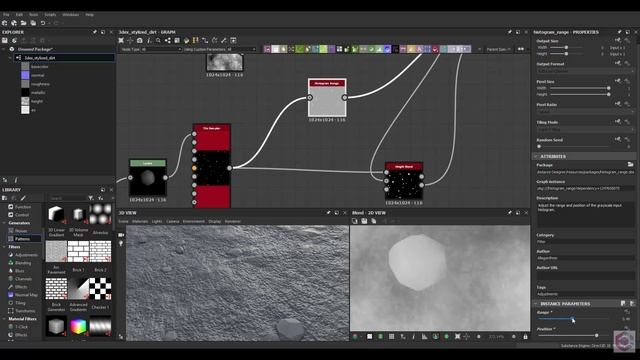This screenshot has height=360, width=640.
Task: Click the lock icon in 2D View bottom bar
Action: point(525,336)
